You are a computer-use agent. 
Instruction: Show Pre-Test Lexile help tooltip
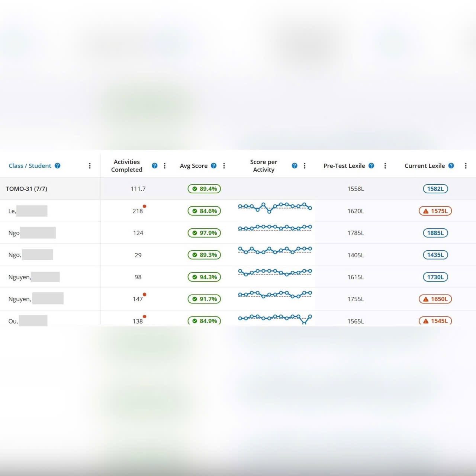[371, 166]
